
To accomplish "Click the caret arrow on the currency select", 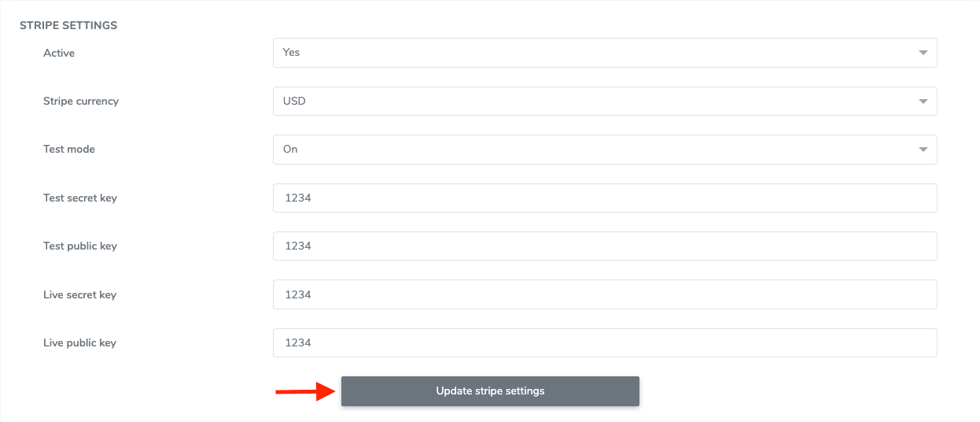I will coord(923,102).
